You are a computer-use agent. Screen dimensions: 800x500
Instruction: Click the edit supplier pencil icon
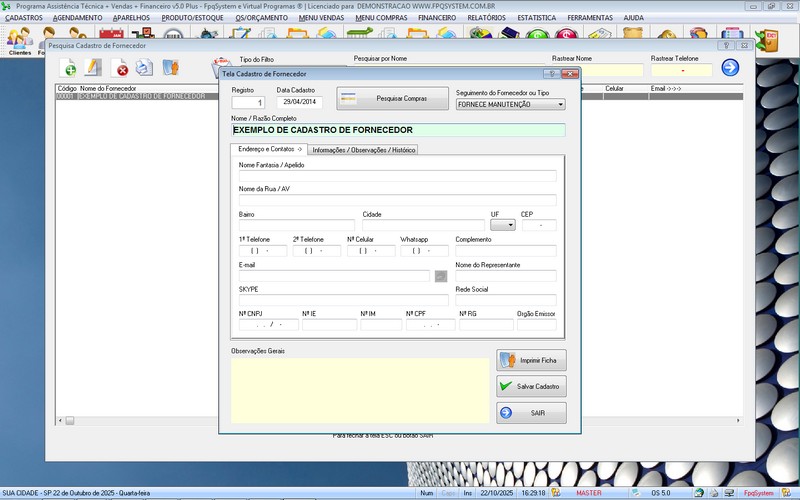(94, 68)
